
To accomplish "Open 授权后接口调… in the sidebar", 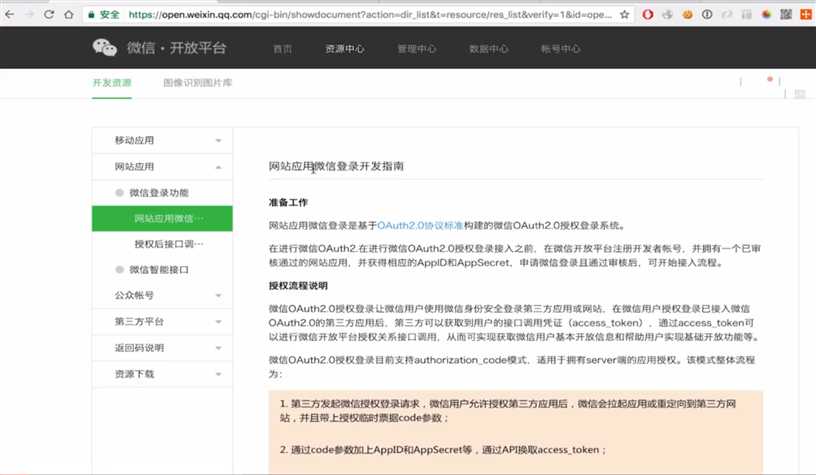I will (169, 244).
